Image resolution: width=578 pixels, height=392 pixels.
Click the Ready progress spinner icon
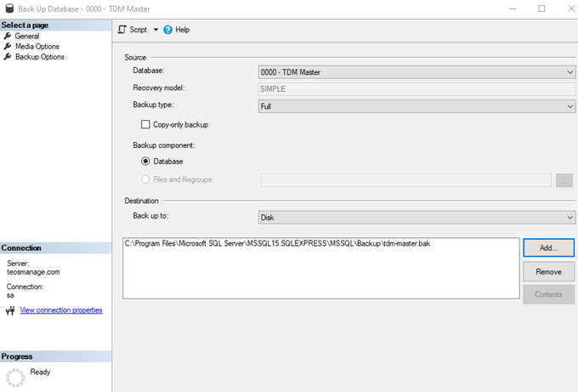point(14,378)
